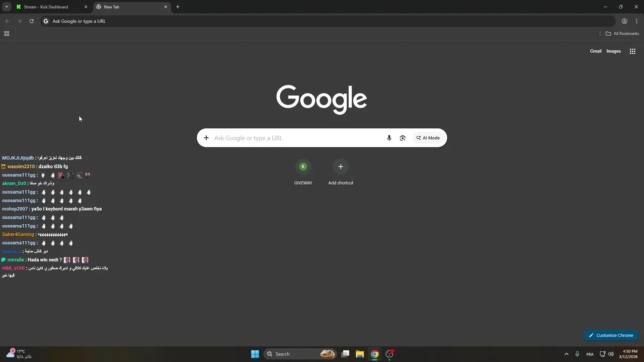Activate AI Mode button
Screen dimensions: 644x362
pos(428,138)
